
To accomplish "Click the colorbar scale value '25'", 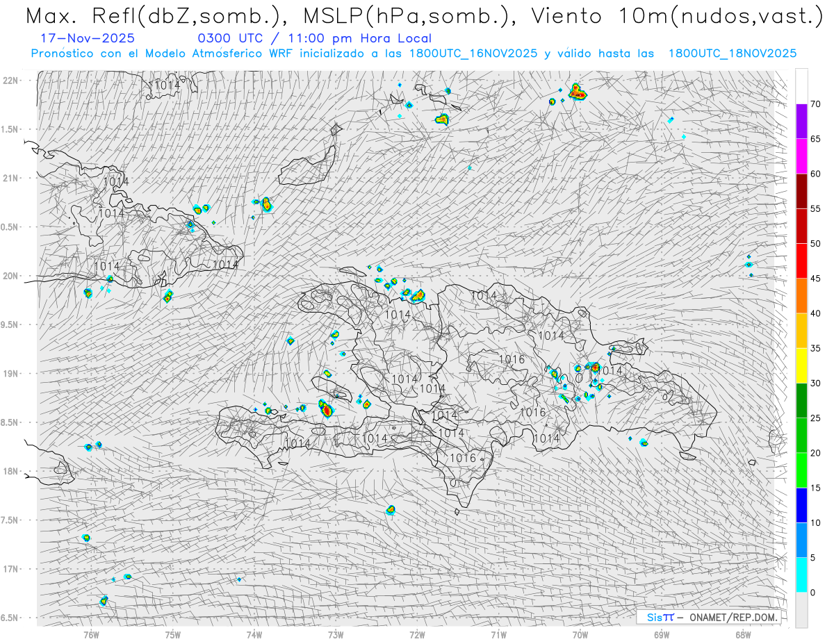I will pyautogui.click(x=815, y=418).
